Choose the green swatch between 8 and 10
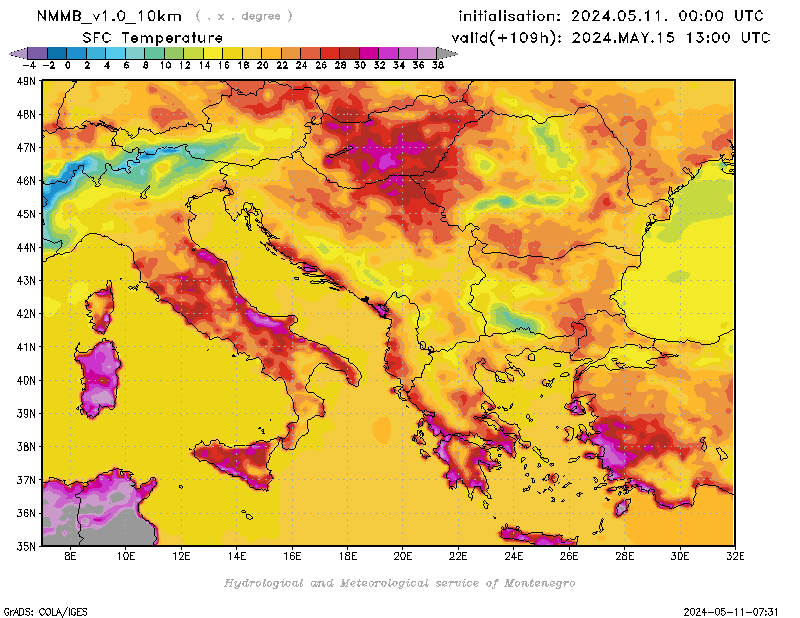Viewport: 800px width, 618px height. (154, 52)
